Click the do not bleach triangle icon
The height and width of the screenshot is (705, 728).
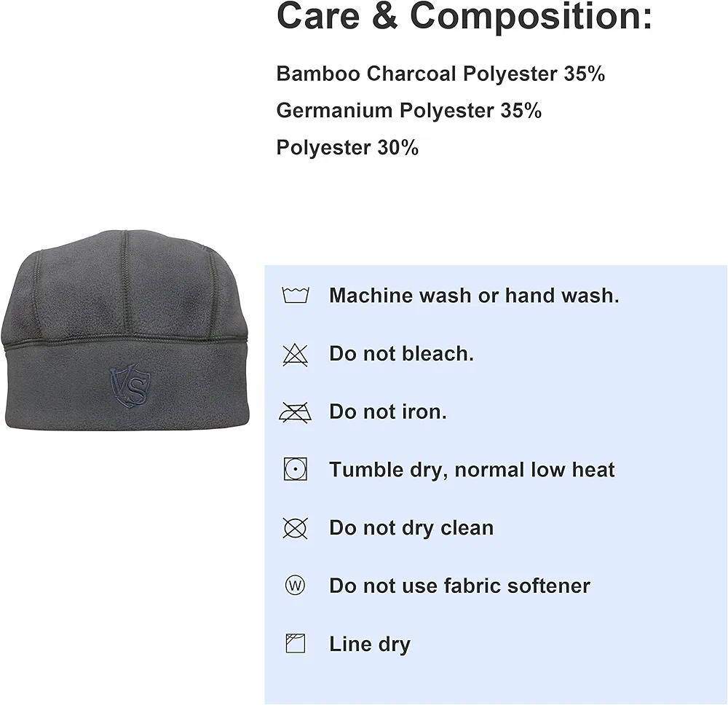pos(296,355)
